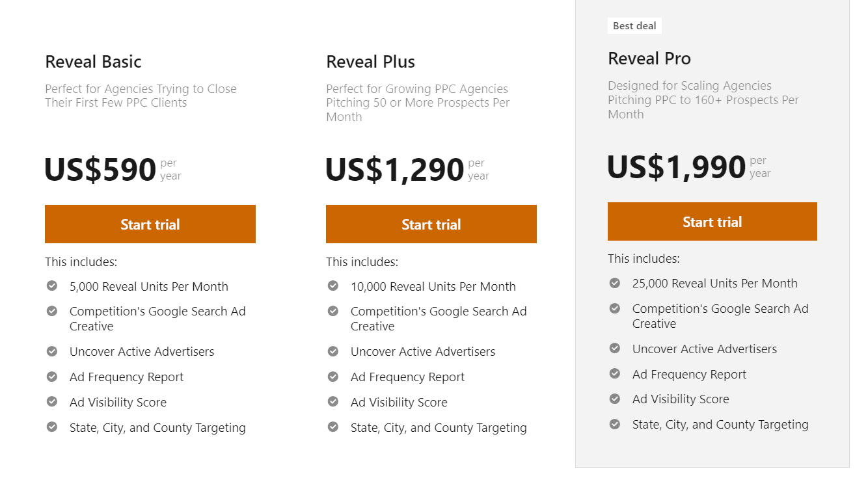
Task: Start trial for Reveal Basic plan
Action: pos(150,224)
